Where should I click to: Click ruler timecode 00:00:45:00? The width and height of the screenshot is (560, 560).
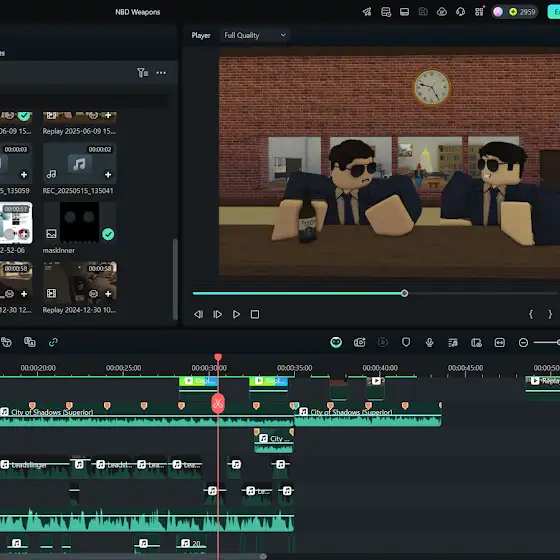point(465,368)
